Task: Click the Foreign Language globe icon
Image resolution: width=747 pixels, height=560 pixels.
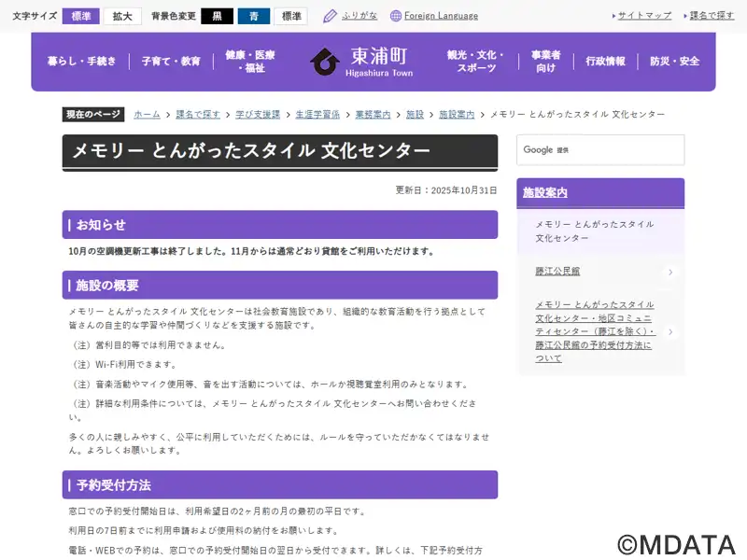Action: [396, 16]
